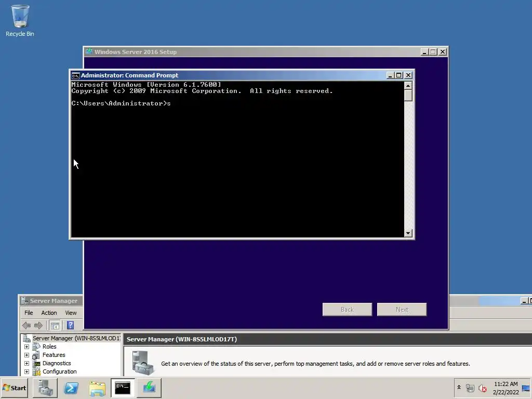532x399 pixels.
Task: Click the Command Prompt scrollbar thumb
Action: [x=408, y=95]
